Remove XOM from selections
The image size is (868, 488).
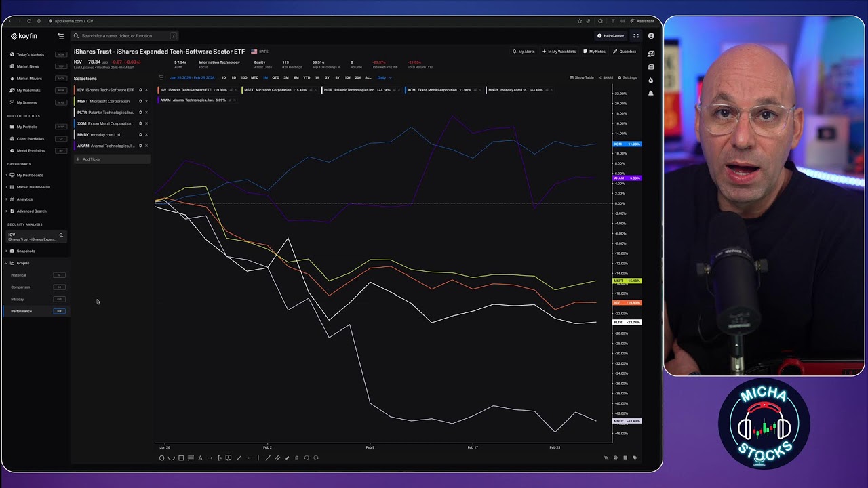point(146,123)
